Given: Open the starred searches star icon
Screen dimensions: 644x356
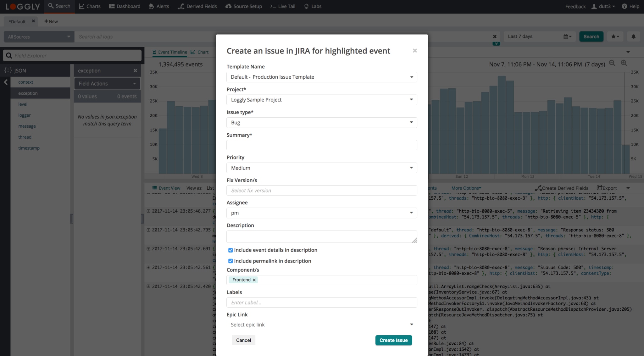Looking at the screenshot, I should [x=615, y=36].
